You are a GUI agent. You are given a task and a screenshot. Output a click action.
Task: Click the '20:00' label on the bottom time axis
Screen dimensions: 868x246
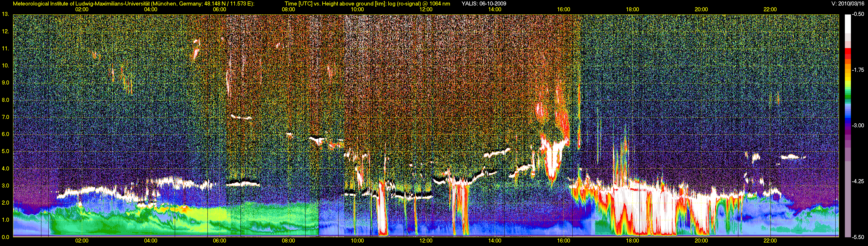(x=701, y=241)
